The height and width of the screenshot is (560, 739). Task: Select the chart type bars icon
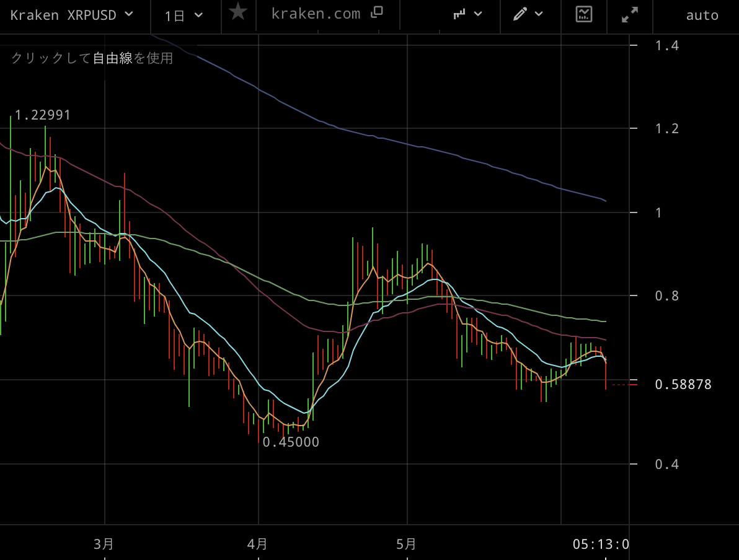[x=459, y=14]
